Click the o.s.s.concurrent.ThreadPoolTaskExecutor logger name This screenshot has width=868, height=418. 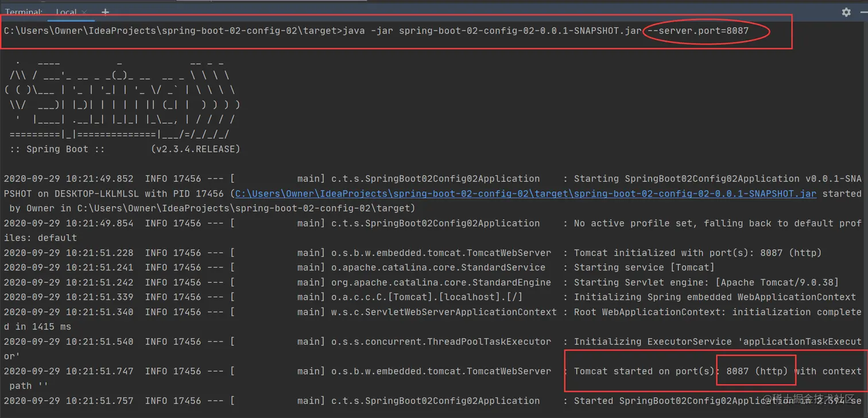point(441,342)
